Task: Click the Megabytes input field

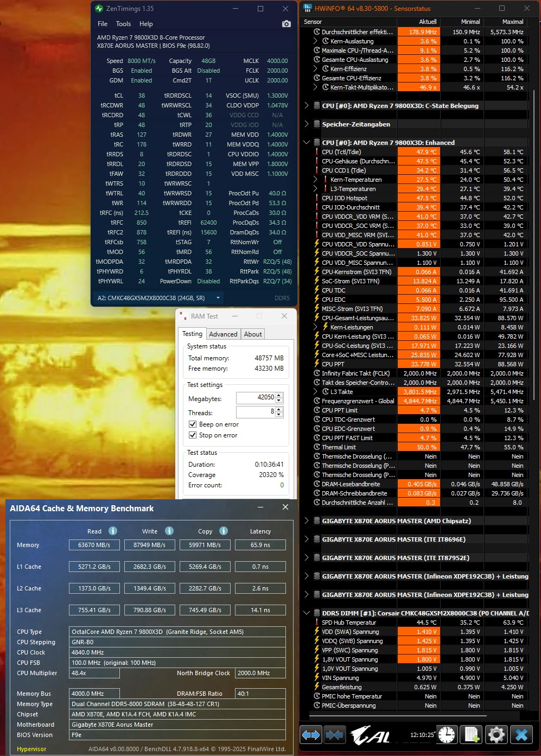Action: [x=256, y=398]
